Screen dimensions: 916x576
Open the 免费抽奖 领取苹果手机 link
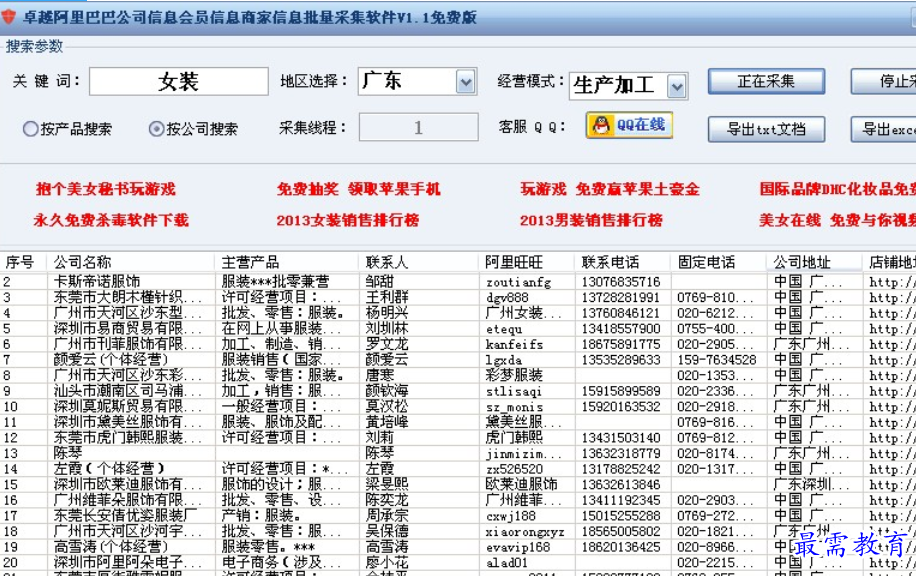[x=359, y=189]
